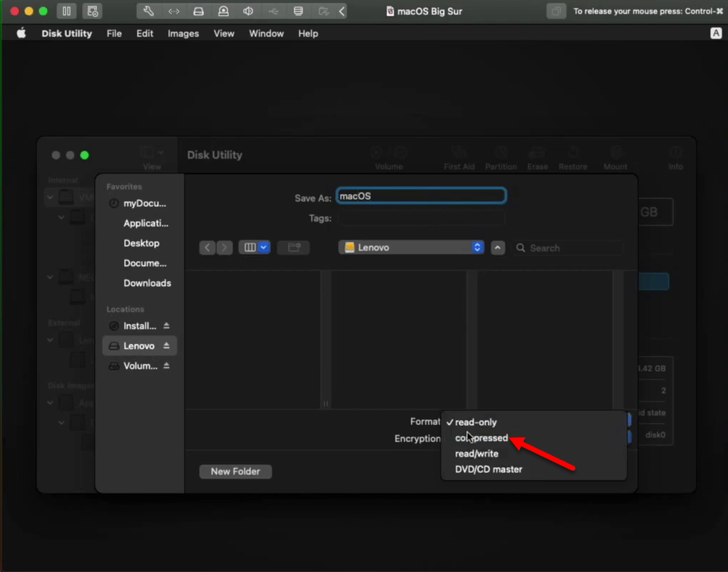
Task: Click the Save As name field
Action: click(x=421, y=196)
